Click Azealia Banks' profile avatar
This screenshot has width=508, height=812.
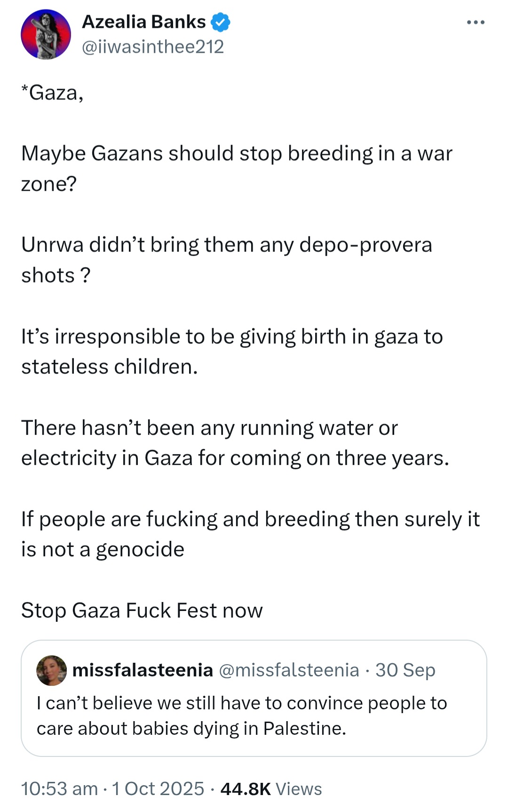click(46, 34)
